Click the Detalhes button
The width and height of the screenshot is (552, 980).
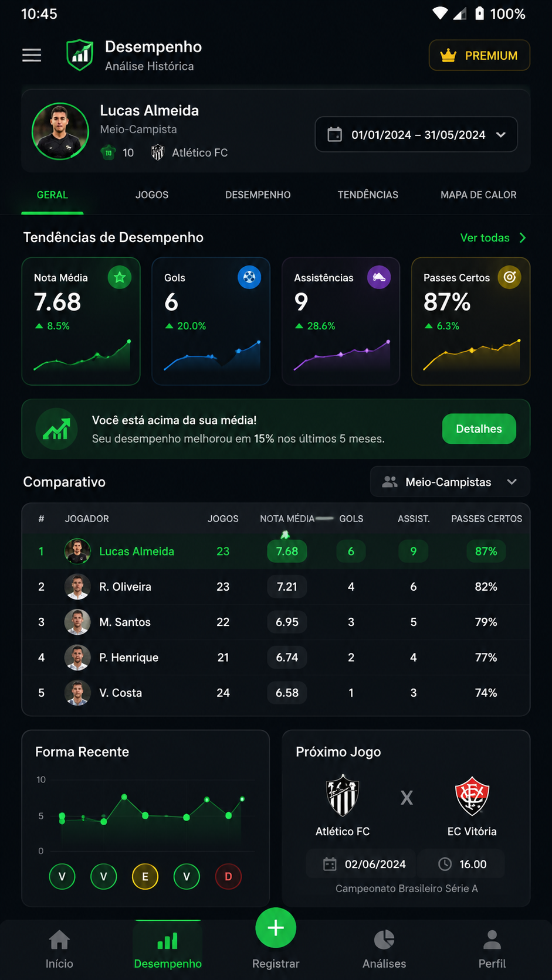[479, 429]
